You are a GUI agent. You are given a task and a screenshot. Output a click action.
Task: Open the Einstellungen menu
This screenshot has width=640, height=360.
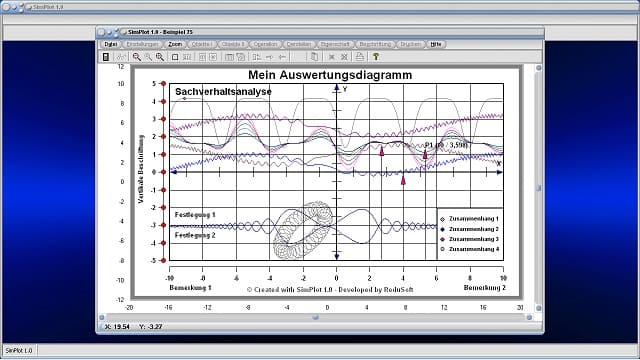pyautogui.click(x=142, y=44)
